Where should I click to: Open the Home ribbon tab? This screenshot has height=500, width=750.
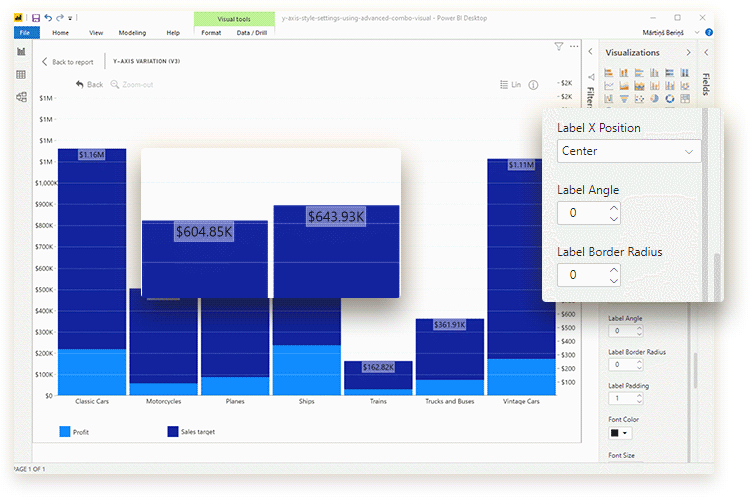click(x=60, y=33)
